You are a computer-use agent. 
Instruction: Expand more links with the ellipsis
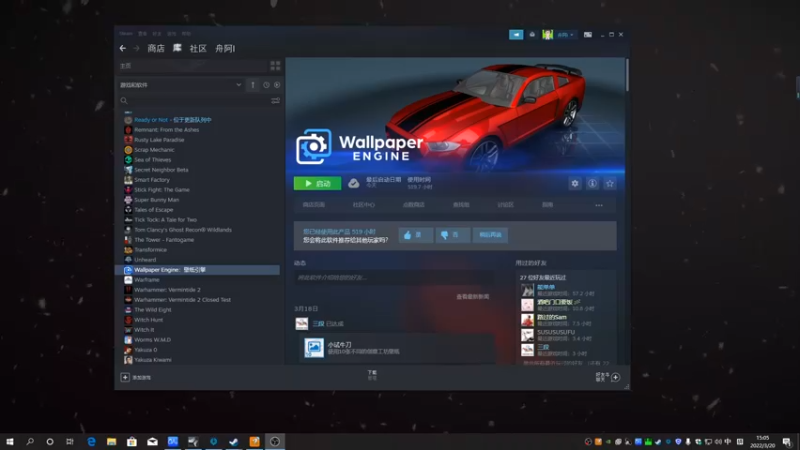(x=598, y=205)
